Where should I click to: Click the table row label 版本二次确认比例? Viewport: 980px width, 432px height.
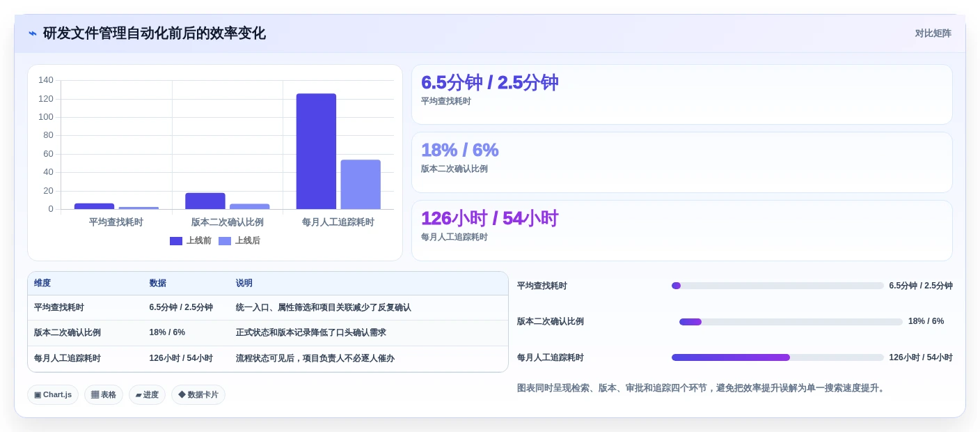[x=68, y=333]
